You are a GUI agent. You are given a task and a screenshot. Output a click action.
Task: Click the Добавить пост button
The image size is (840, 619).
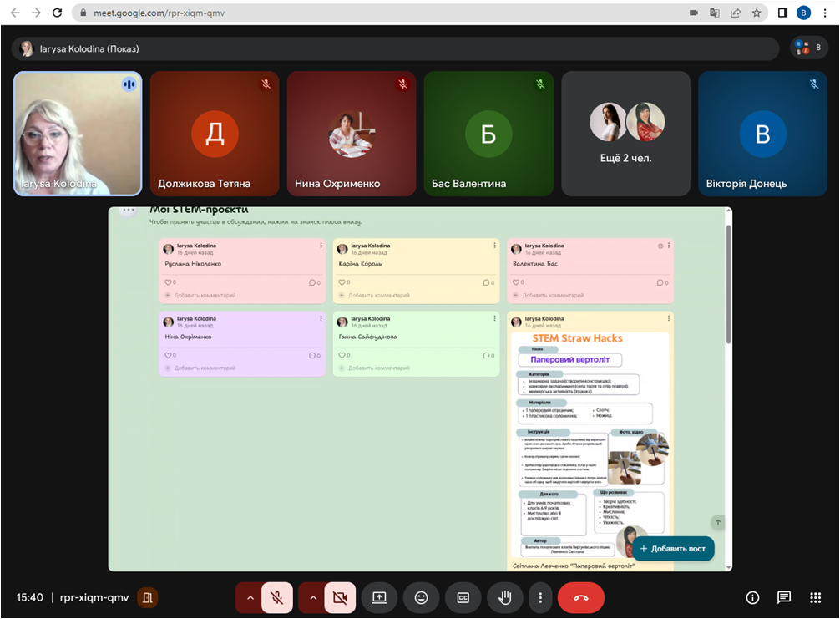click(673, 549)
